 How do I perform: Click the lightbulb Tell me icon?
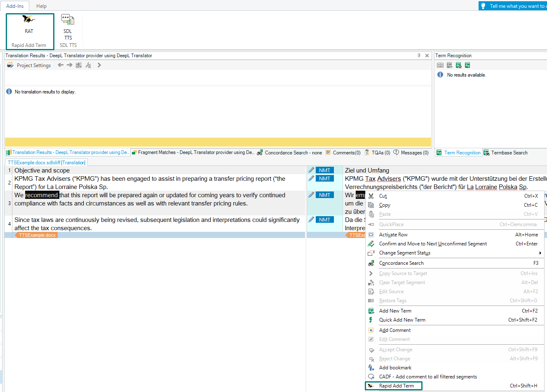click(x=483, y=6)
